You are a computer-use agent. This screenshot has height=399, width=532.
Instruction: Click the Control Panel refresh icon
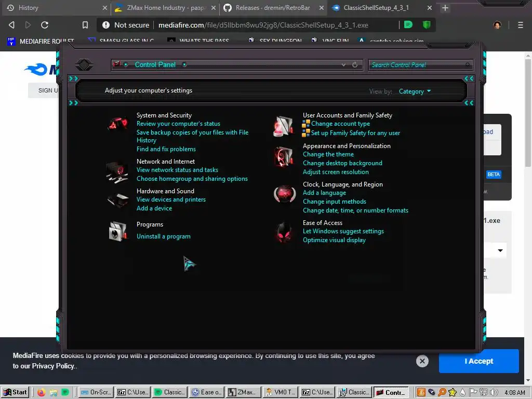coord(355,64)
